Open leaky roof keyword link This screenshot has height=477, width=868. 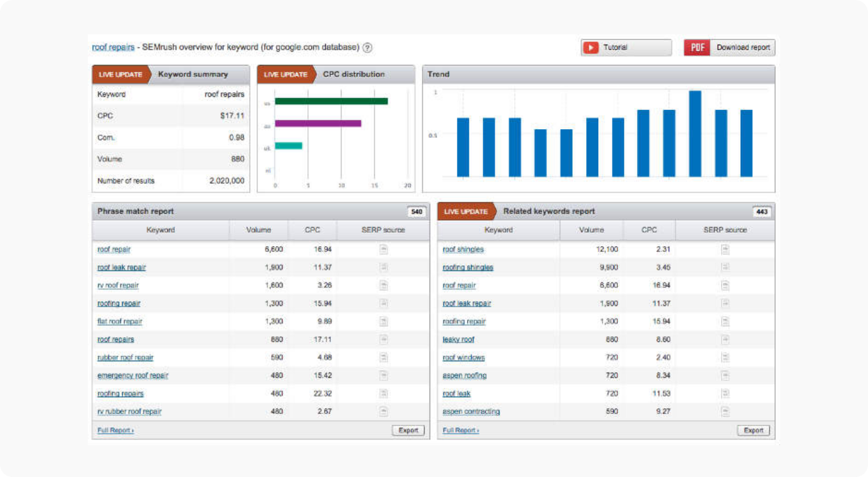[x=459, y=340]
